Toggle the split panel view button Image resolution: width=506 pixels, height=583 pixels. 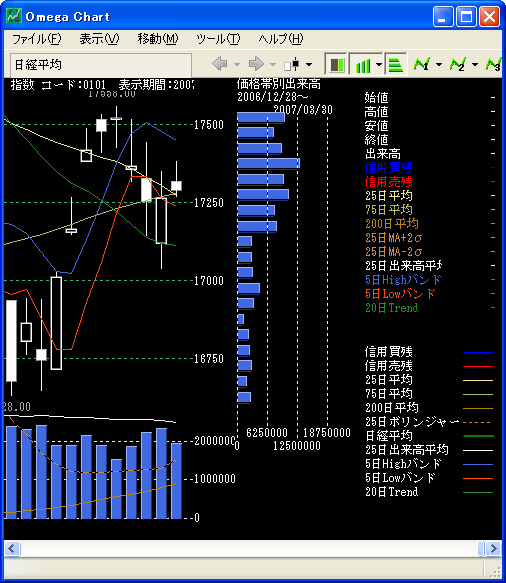337,65
